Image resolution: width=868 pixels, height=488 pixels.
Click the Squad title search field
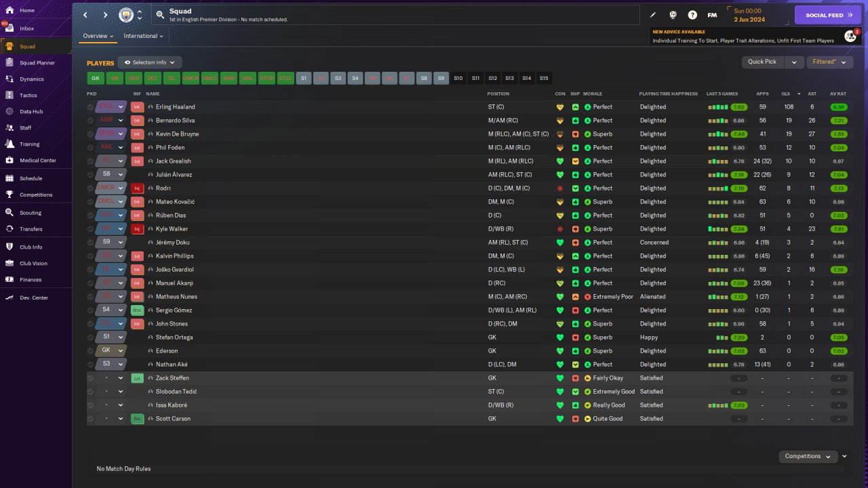(x=395, y=15)
